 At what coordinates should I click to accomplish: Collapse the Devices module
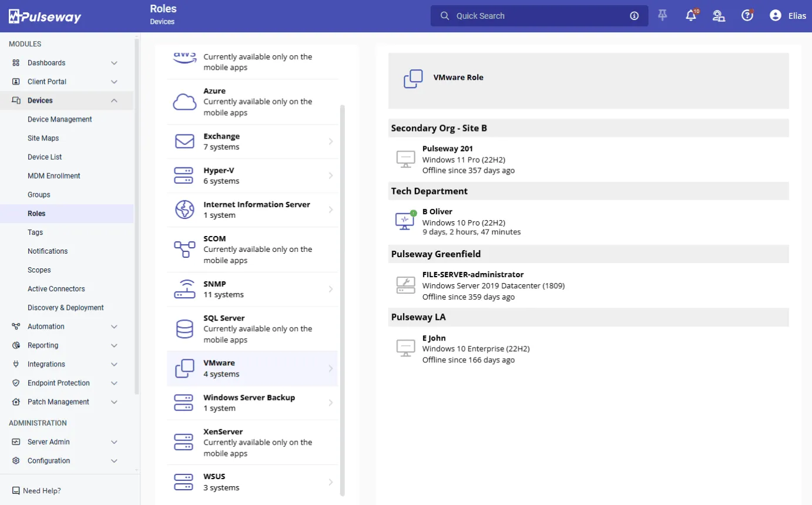pos(114,100)
